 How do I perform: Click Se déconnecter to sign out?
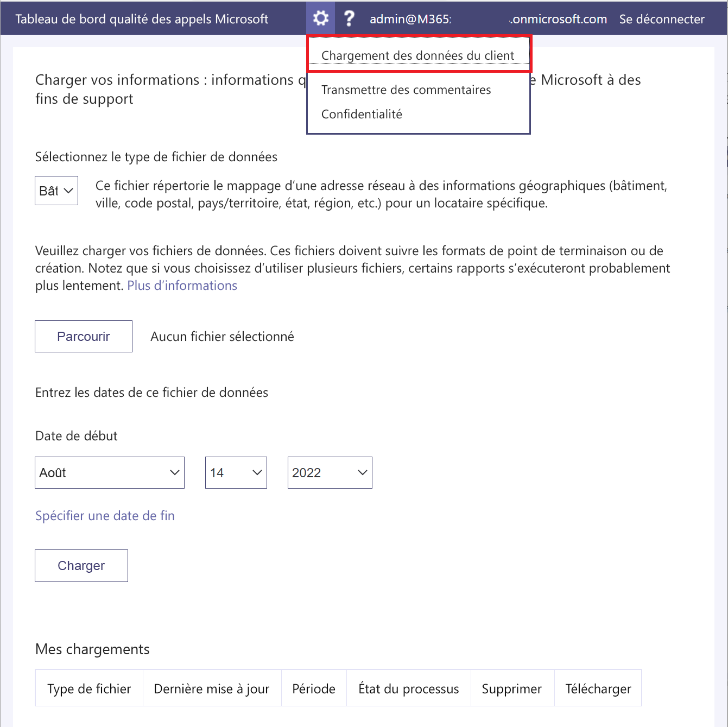point(662,19)
